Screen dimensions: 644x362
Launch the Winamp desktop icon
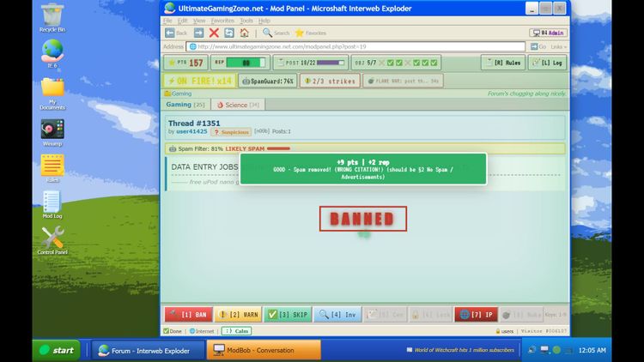(52, 133)
